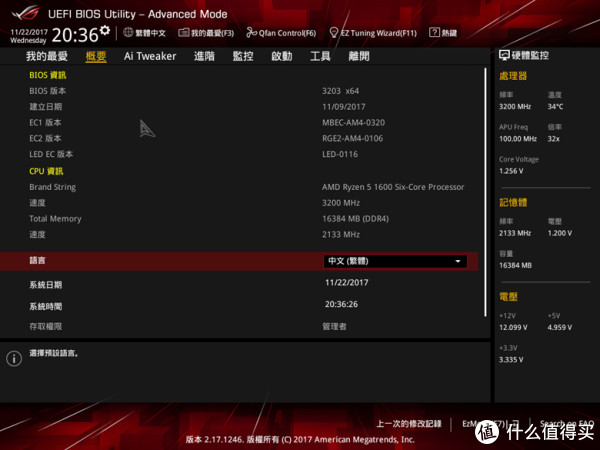Viewport: 600px width, 450px height.
Task: Click Core Voltage reading 1.256 V
Action: (511, 171)
